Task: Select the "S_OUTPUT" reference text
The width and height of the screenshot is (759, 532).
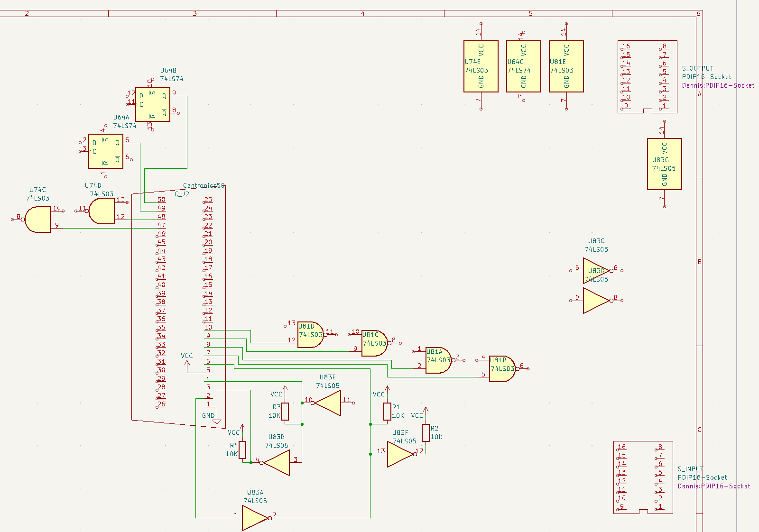Action: tap(698, 68)
